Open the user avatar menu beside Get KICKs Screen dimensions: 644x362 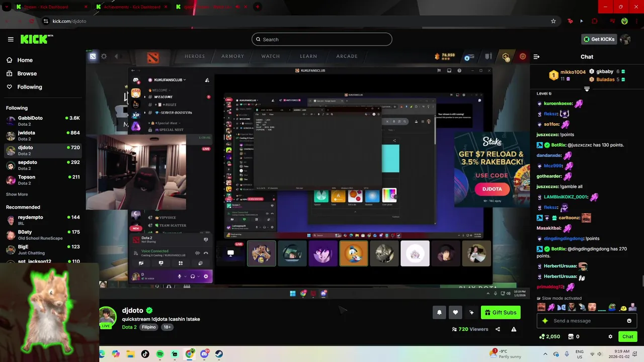(x=625, y=39)
